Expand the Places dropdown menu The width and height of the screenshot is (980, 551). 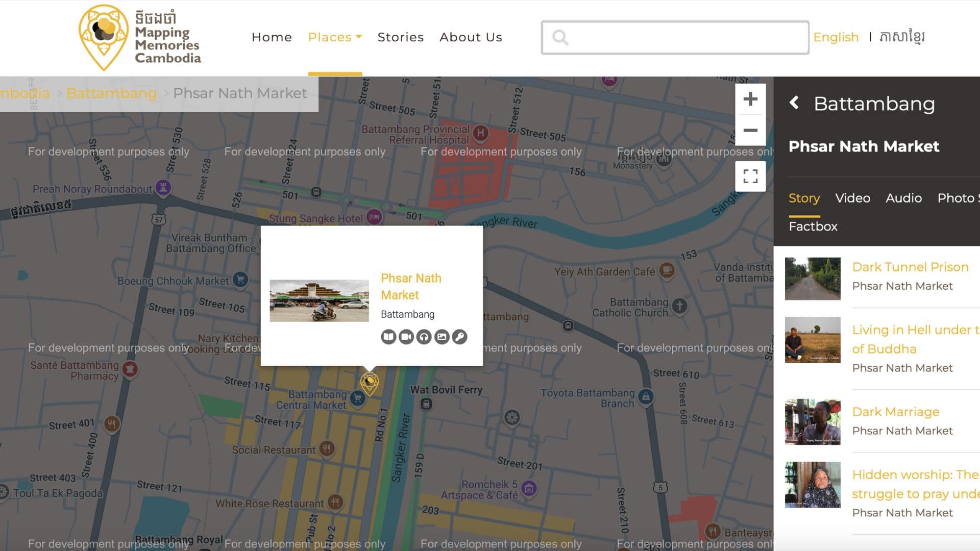pos(335,37)
